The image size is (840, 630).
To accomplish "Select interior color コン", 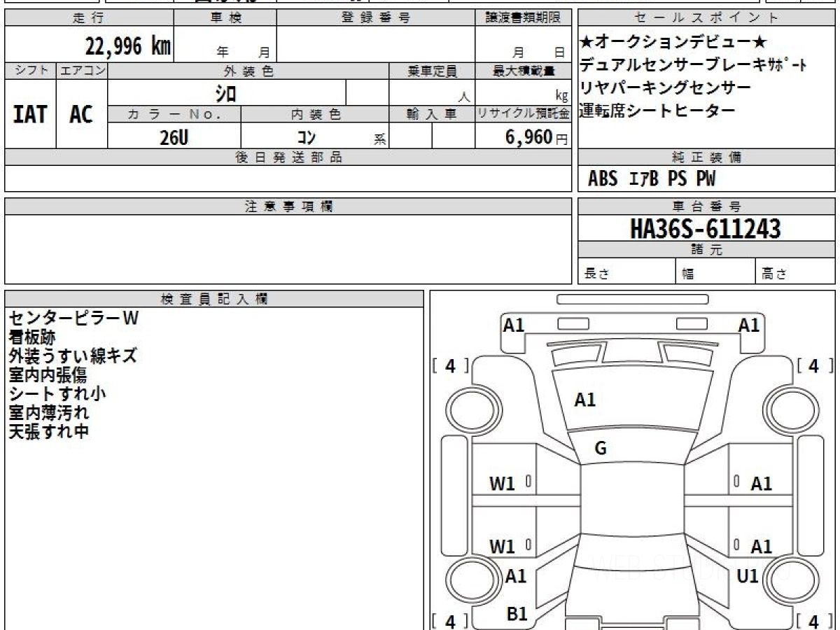I will (x=306, y=137).
